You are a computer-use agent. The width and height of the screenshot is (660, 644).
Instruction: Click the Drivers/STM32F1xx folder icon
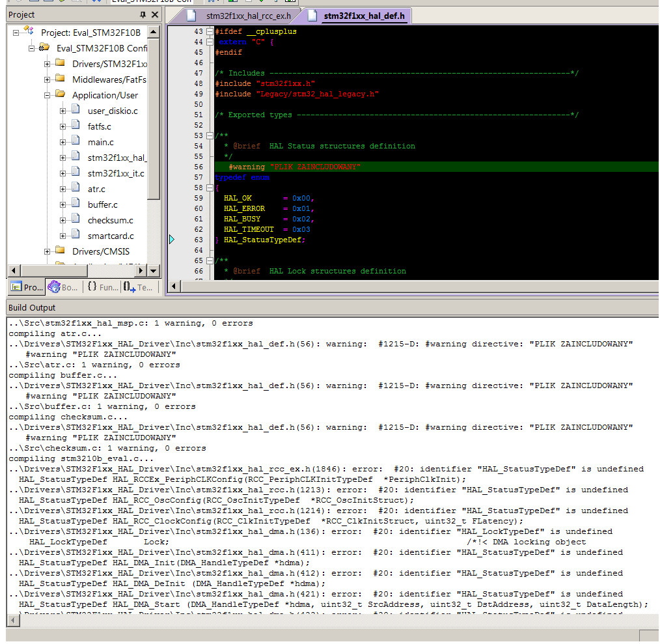point(60,63)
